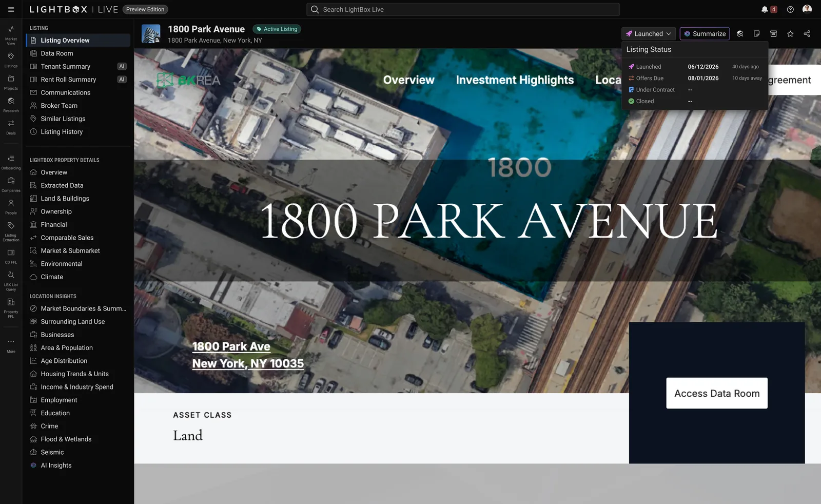This screenshot has height=504, width=821.
Task: Open AI Insights in sidebar
Action: pyautogui.click(x=78, y=466)
